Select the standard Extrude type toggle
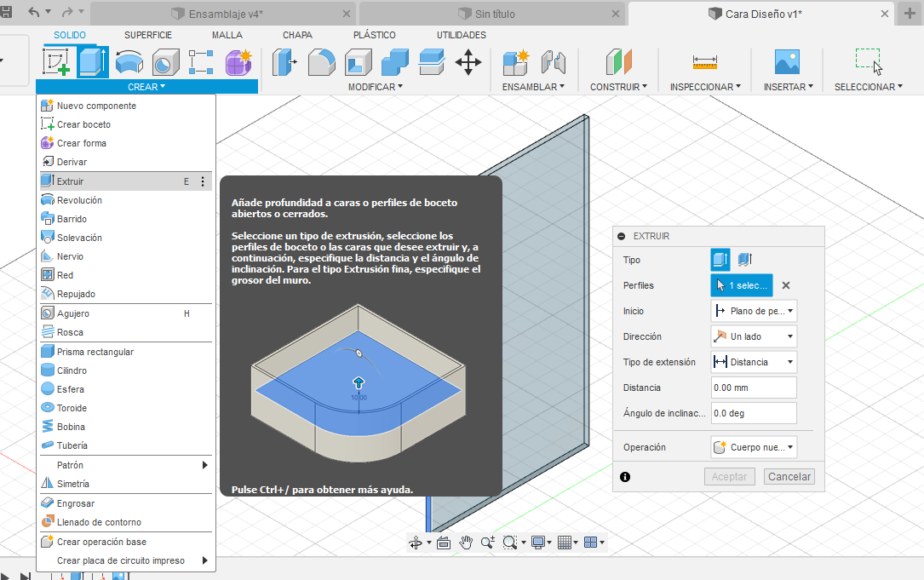Viewport: 924px width, 580px height. [x=720, y=260]
